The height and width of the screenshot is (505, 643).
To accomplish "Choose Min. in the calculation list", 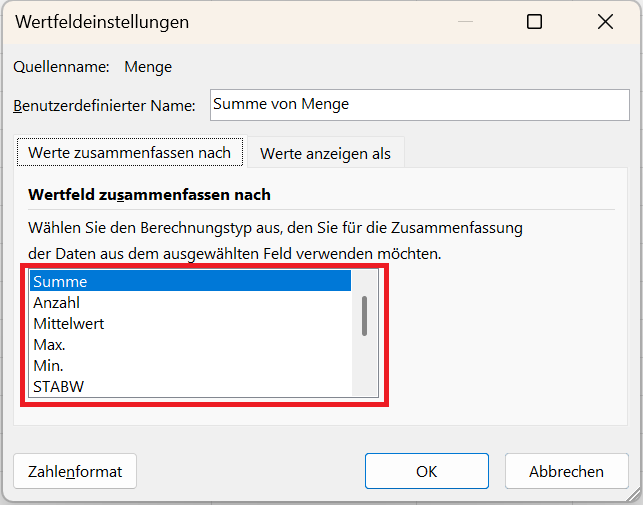I will [x=190, y=366].
